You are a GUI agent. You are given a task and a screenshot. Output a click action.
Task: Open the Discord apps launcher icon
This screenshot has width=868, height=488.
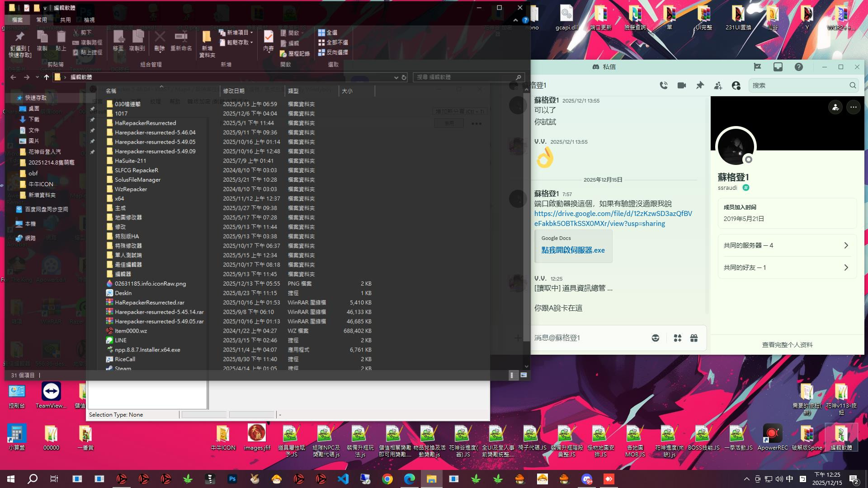[677, 338]
